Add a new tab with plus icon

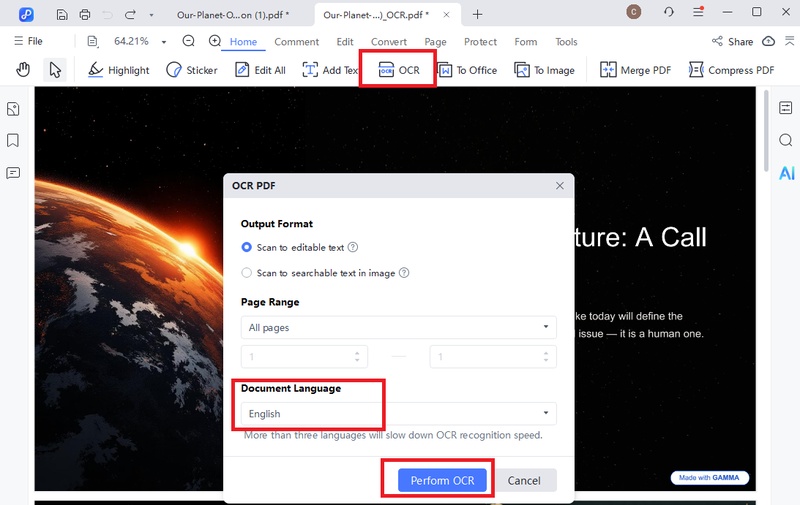click(x=477, y=15)
